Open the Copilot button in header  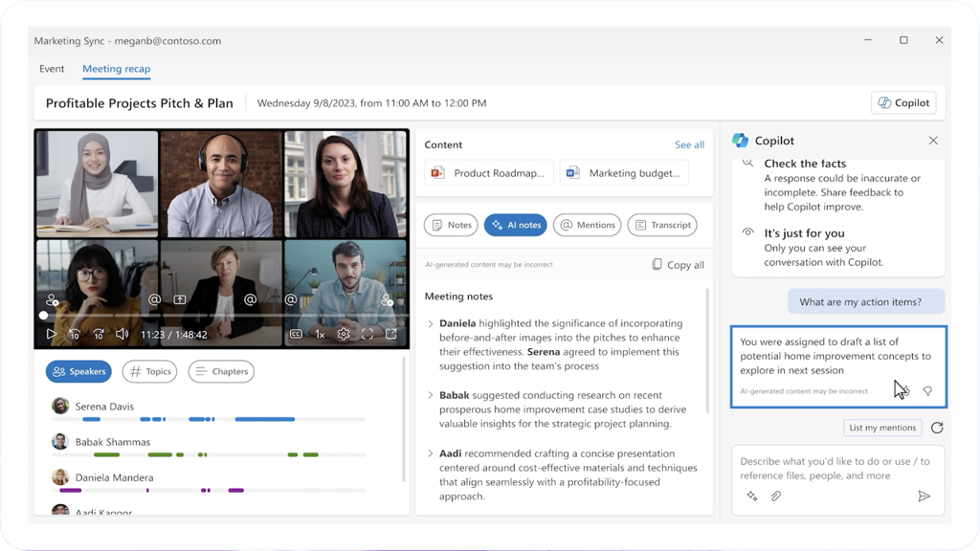click(x=903, y=102)
